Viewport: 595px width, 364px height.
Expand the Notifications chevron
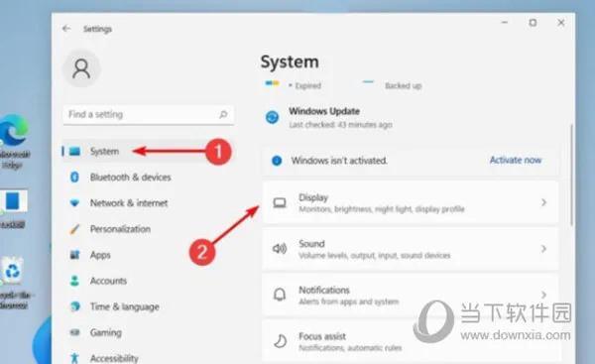543,295
